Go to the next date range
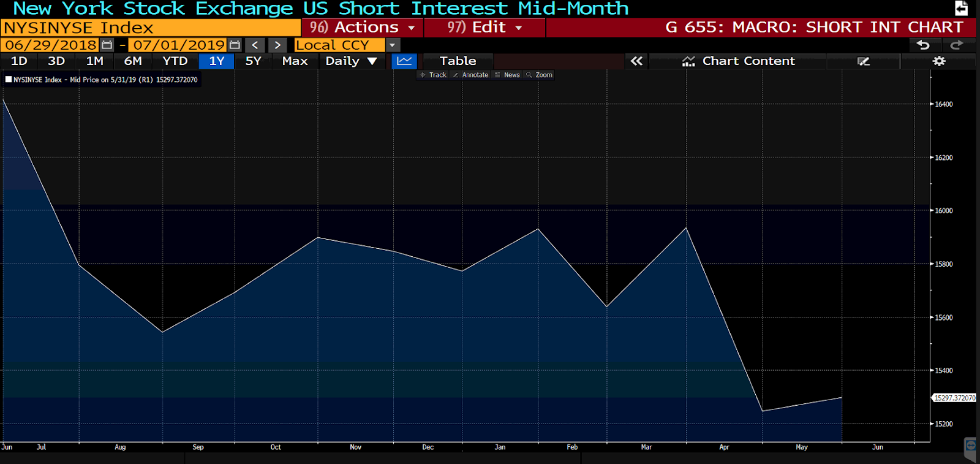This screenshot has width=980, height=464. tap(277, 45)
